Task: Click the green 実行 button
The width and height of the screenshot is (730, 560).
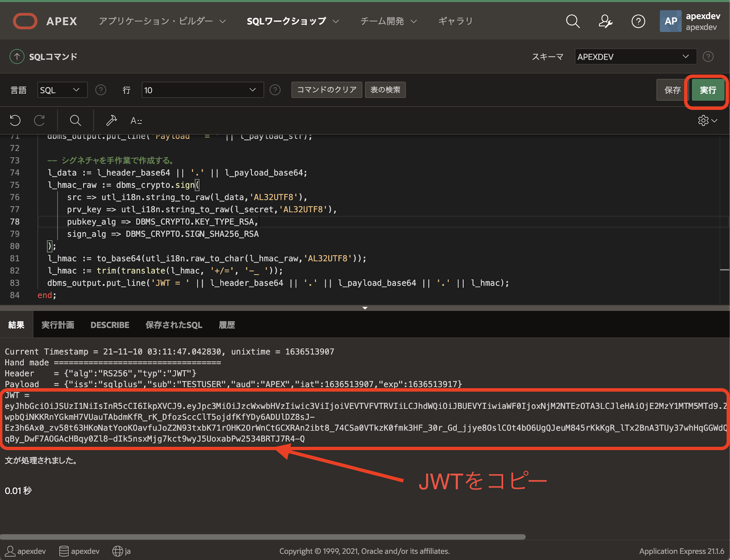Action: point(708,90)
